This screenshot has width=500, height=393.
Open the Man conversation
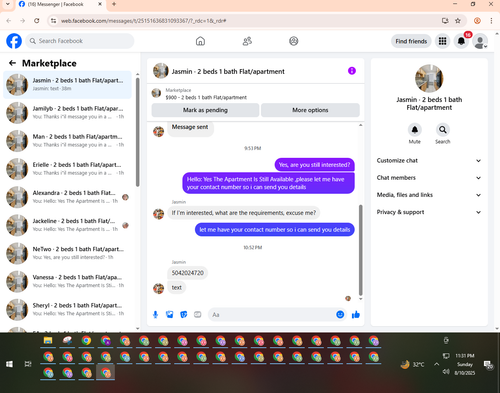pyautogui.click(x=67, y=141)
